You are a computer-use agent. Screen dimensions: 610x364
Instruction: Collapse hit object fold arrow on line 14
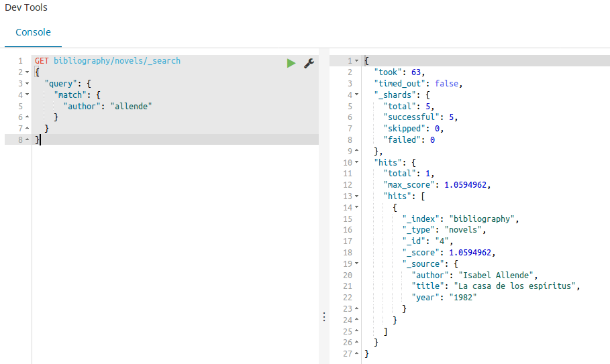click(356, 207)
